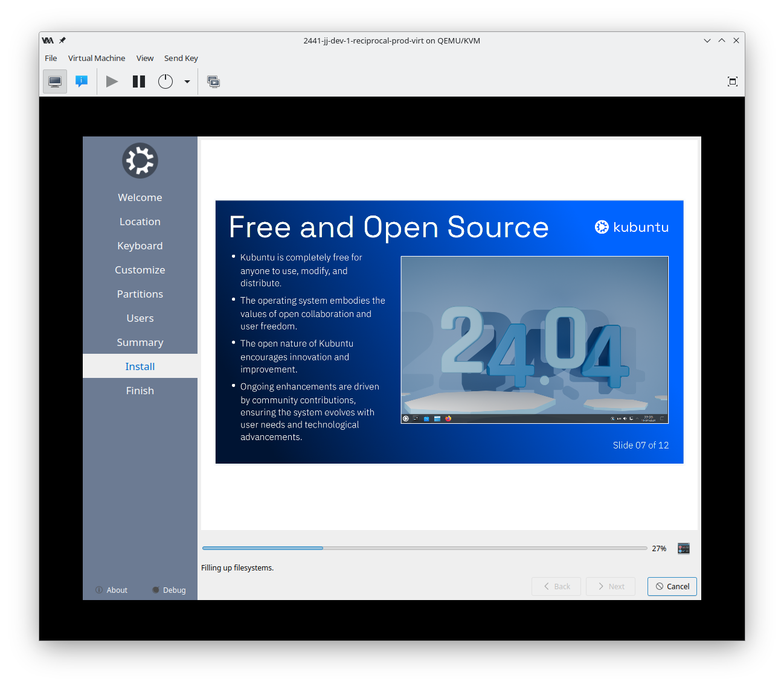Image resolution: width=784 pixels, height=687 pixels.
Task: Select the Location step in the sidebar
Action: click(140, 222)
